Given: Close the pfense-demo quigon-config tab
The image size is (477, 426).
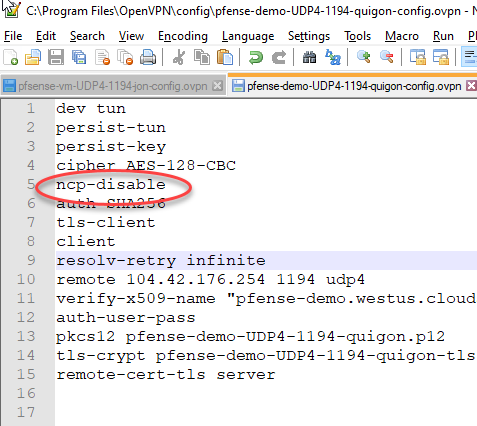Looking at the screenshot, I should tap(471, 86).
